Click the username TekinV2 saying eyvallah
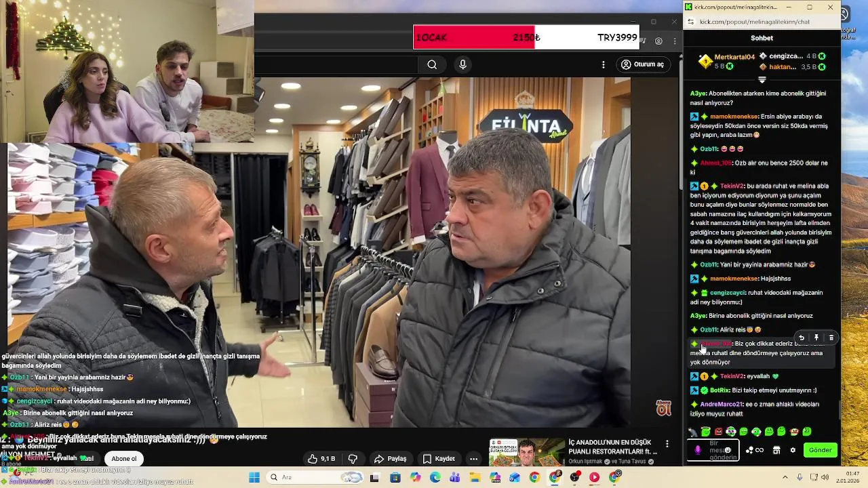This screenshot has width=868, height=488. (x=732, y=376)
